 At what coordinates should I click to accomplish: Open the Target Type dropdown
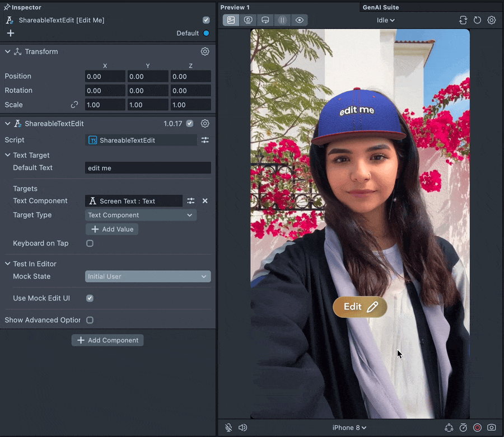[141, 215]
